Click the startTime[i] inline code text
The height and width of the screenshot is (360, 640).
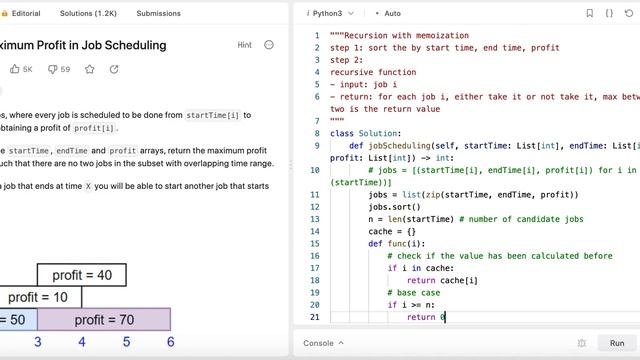click(212, 116)
